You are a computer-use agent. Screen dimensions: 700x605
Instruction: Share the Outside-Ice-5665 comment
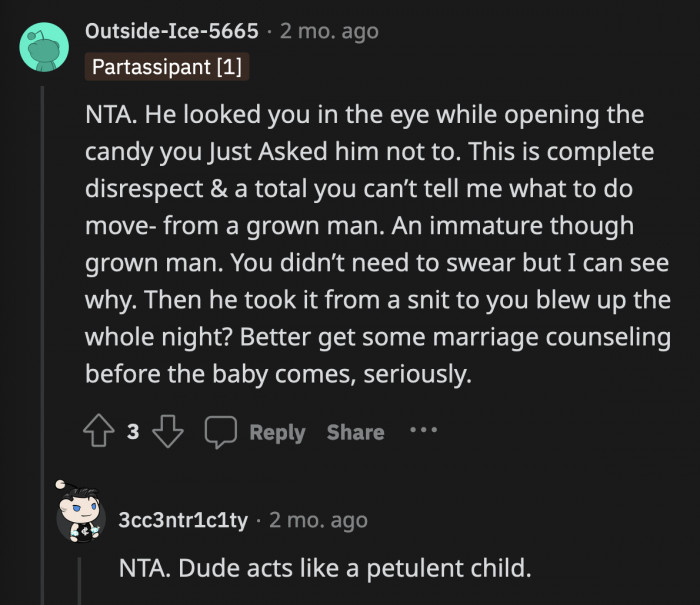click(x=355, y=432)
